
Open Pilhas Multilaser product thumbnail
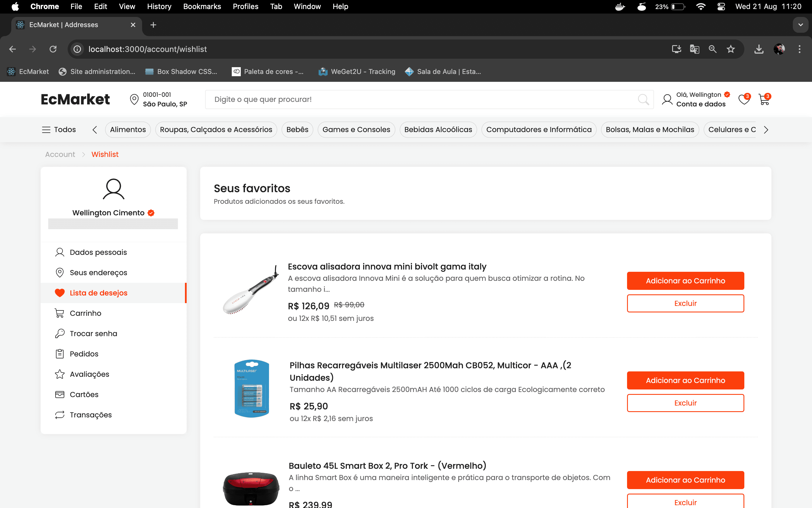pos(252,389)
